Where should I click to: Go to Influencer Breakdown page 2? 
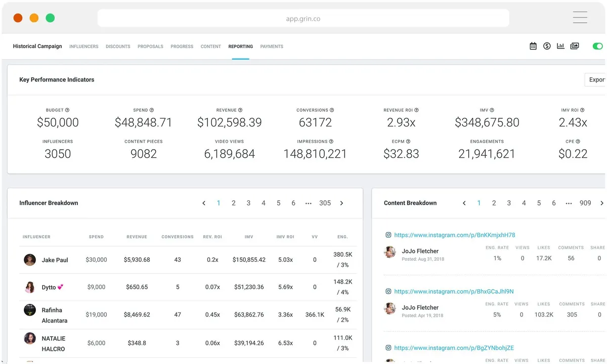(x=234, y=203)
